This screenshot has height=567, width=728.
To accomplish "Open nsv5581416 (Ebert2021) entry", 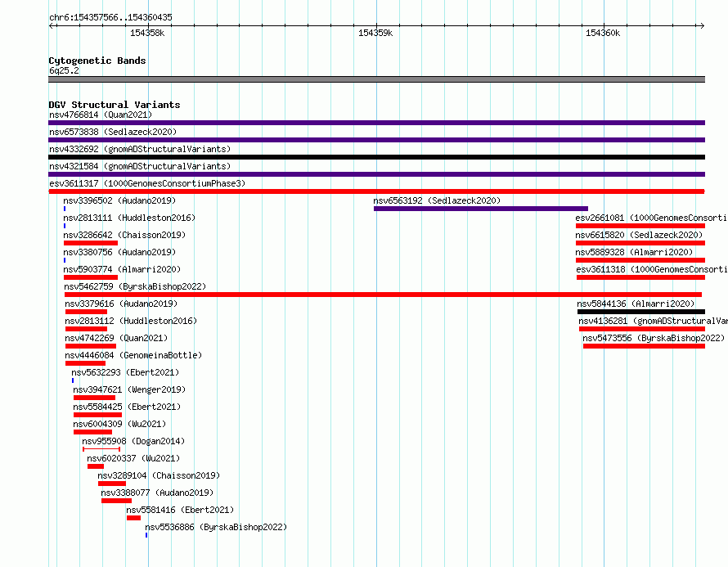I will pos(180,510).
